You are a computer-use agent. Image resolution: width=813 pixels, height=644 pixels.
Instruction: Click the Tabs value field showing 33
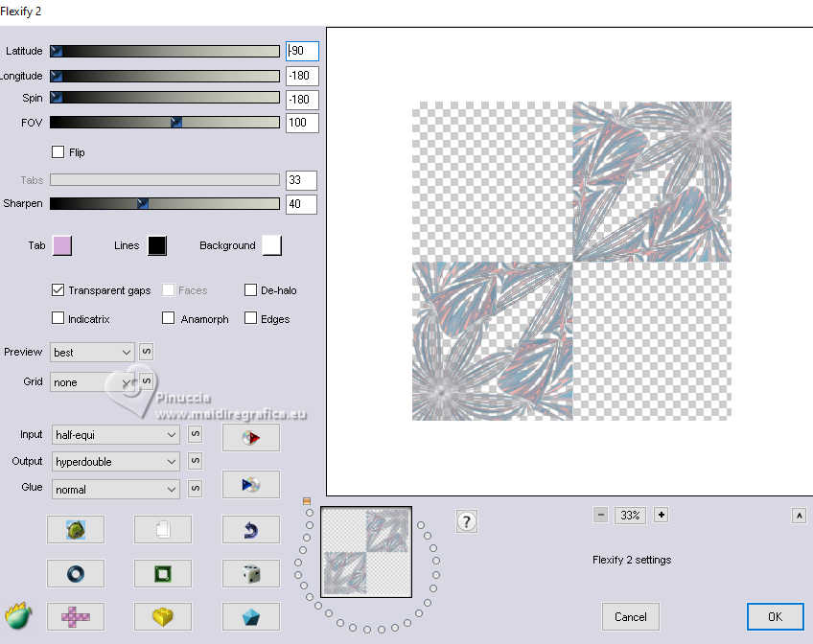301,180
